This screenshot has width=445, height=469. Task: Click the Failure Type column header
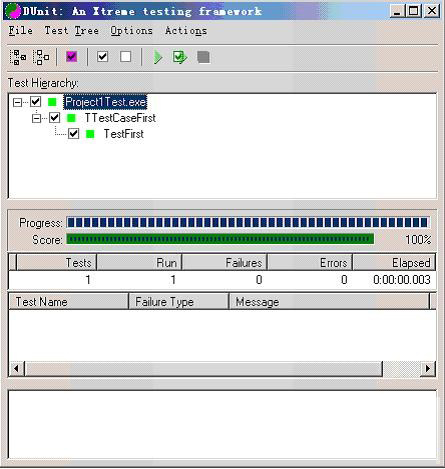[x=179, y=302]
